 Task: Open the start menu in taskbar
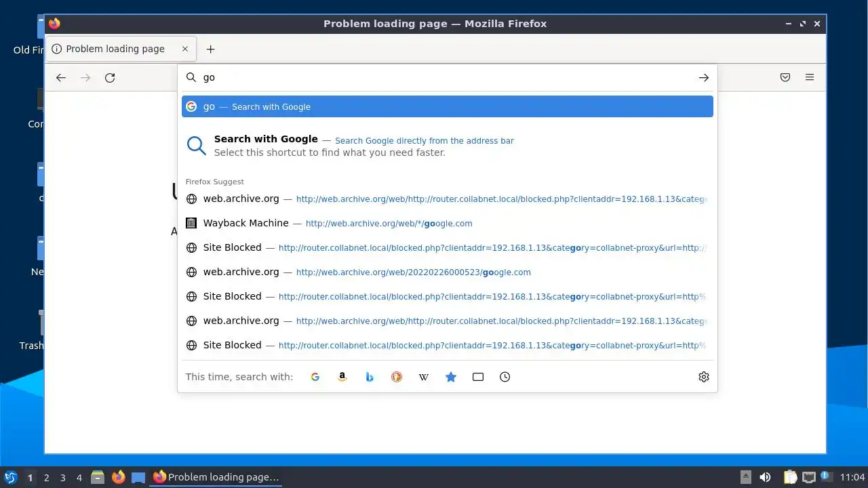tap(10, 477)
